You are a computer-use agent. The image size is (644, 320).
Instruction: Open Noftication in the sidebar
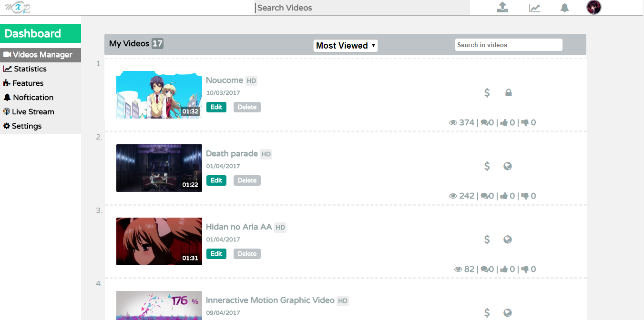click(41, 98)
